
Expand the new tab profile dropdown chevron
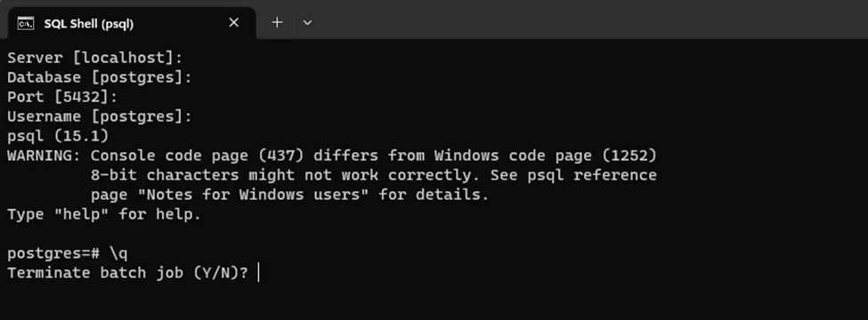(308, 22)
